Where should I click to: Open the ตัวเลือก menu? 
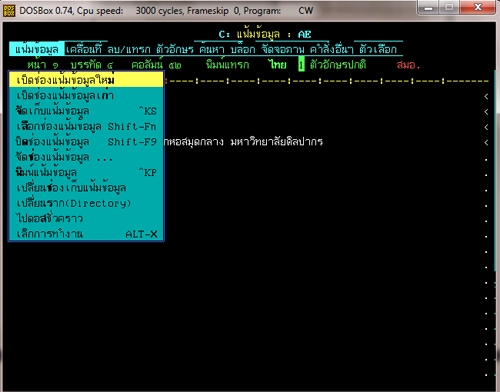pos(378,49)
